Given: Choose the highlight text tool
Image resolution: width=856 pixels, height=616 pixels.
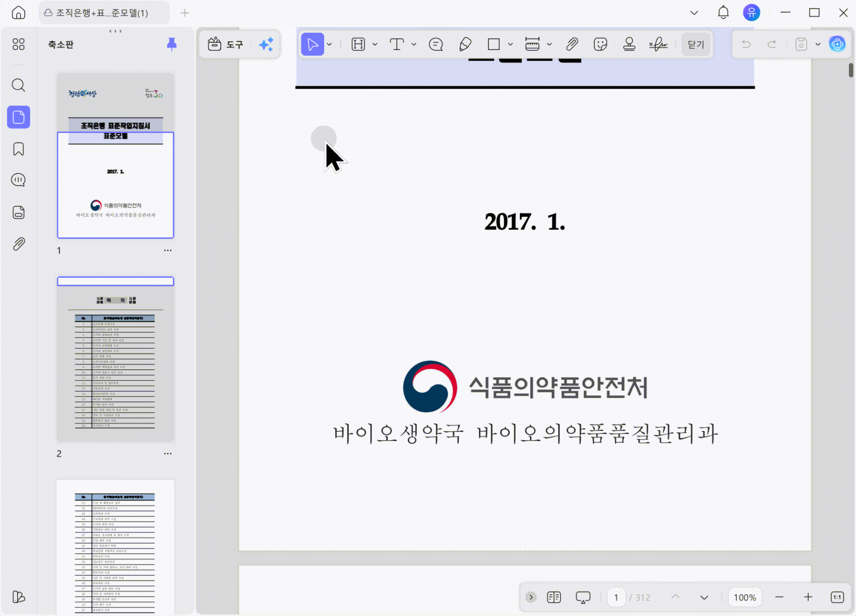Looking at the screenshot, I should pos(358,44).
